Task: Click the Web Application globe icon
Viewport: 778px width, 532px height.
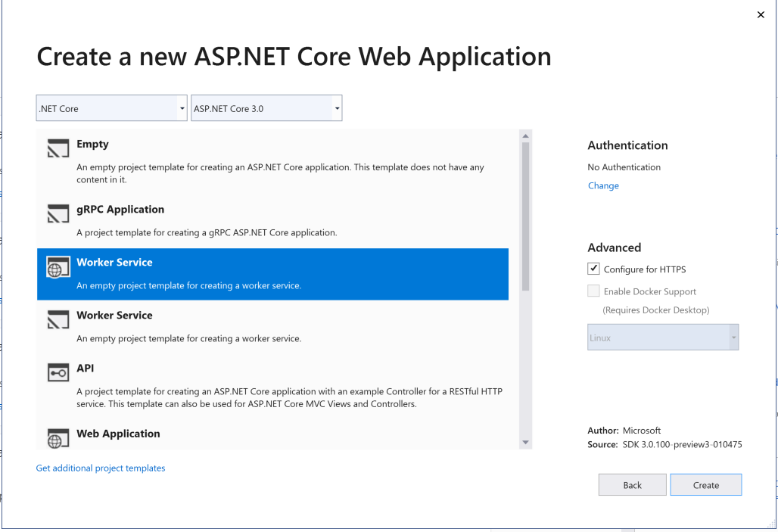Action: pos(58,438)
